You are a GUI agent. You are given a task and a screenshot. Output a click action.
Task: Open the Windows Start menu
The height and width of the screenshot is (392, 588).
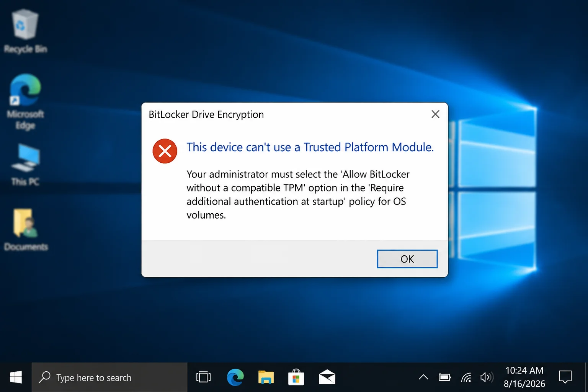tap(16, 377)
